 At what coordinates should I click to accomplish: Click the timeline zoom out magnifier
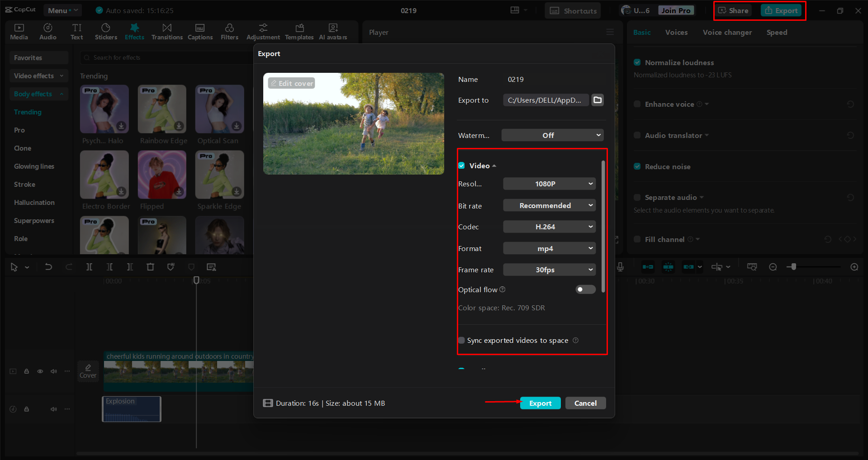[x=773, y=267]
